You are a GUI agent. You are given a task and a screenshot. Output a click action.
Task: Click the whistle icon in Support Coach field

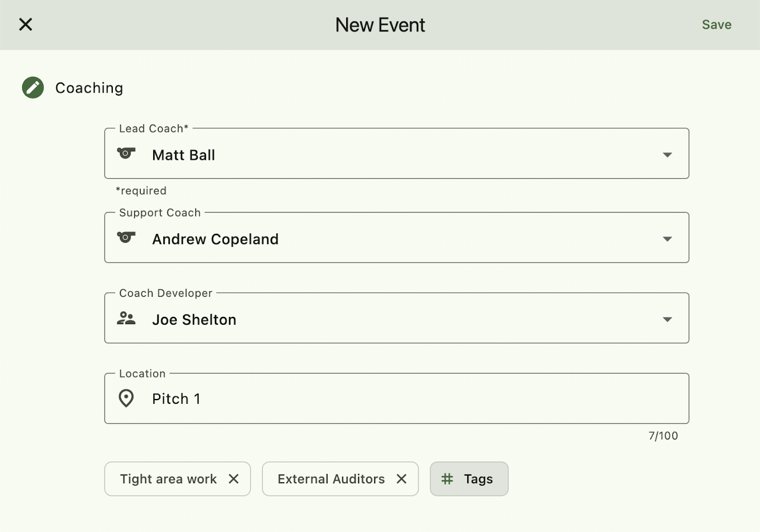tap(126, 237)
